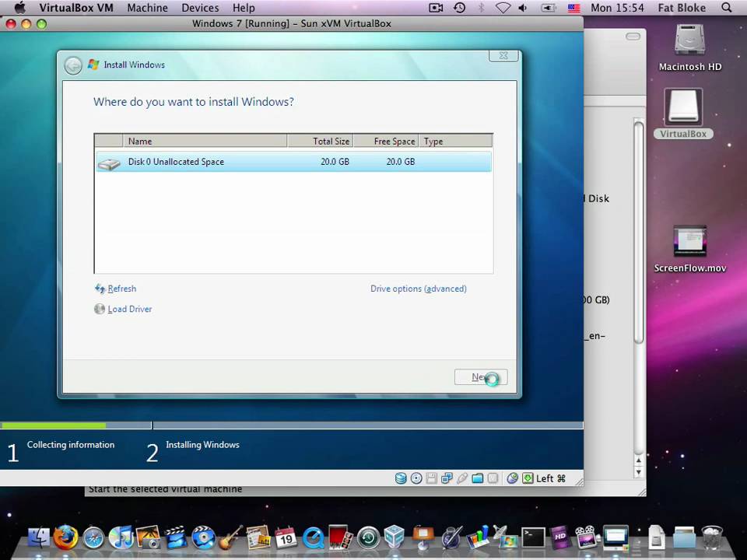Click the volume icon in menu bar

(x=523, y=8)
